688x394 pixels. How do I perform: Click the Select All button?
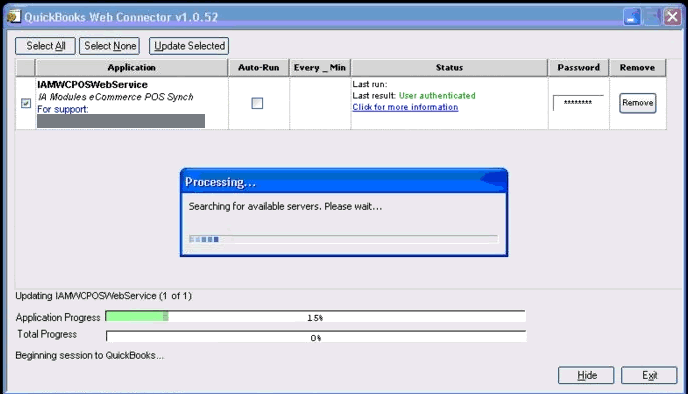coord(45,46)
